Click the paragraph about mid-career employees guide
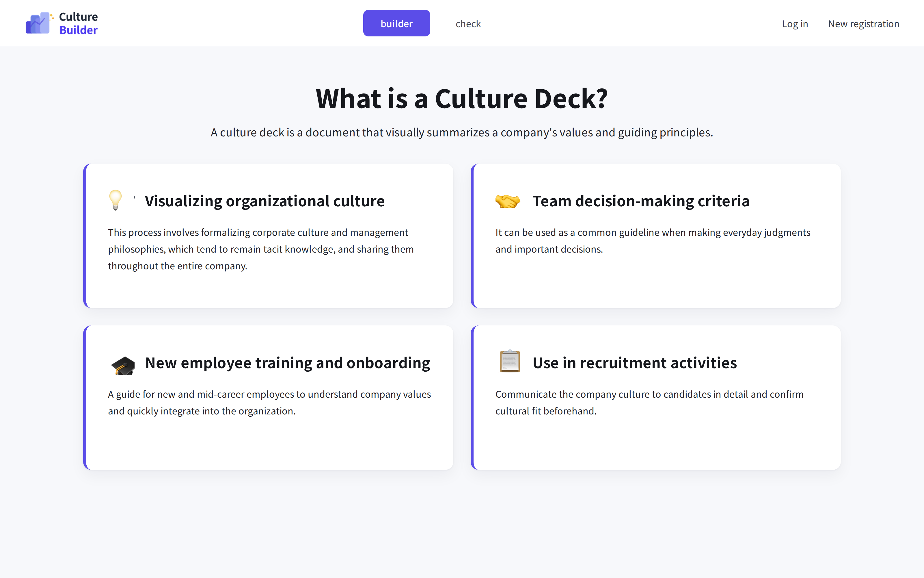Viewport: 924px width, 578px height. coord(269,403)
